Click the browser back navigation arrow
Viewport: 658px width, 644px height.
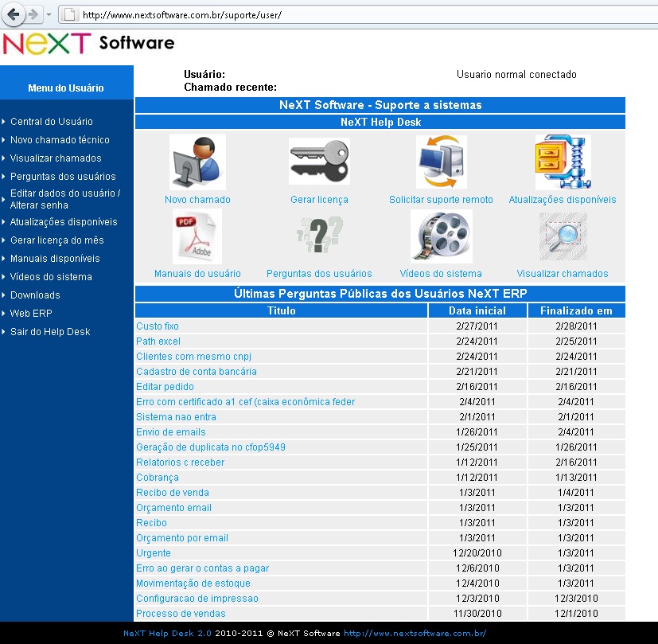pyautogui.click(x=12, y=14)
